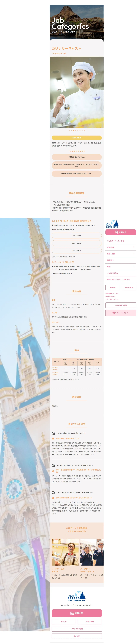
Task: Select the last carousel dot
Action: point(84,131)
